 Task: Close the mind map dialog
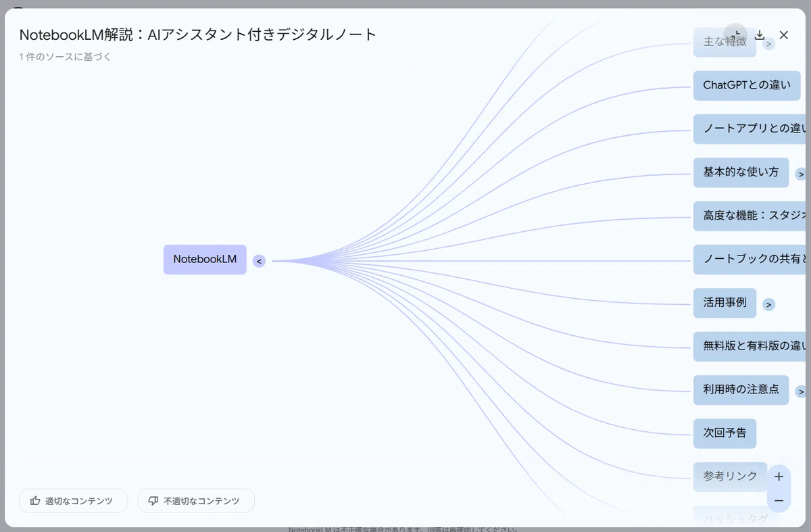(784, 35)
